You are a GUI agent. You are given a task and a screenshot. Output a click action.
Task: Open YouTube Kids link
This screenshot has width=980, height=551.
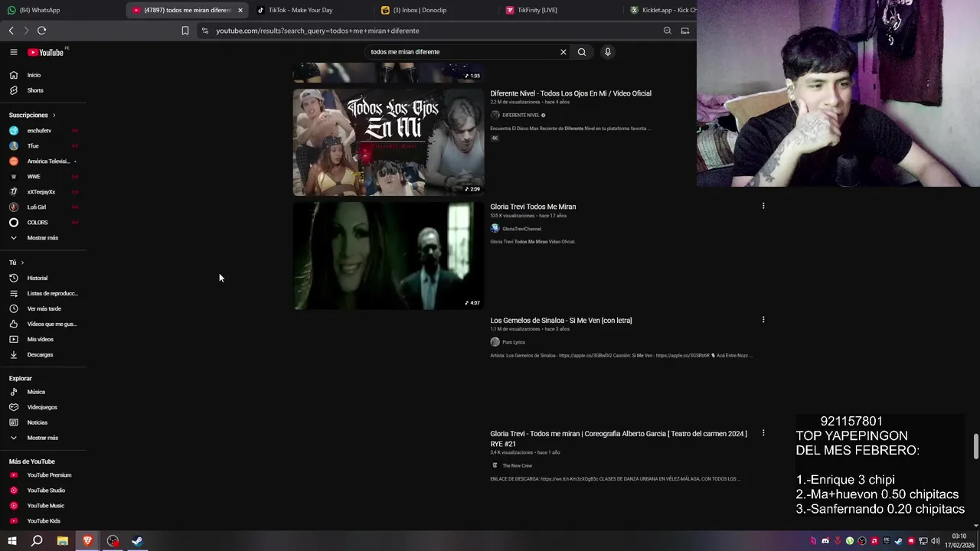pyautogui.click(x=43, y=521)
